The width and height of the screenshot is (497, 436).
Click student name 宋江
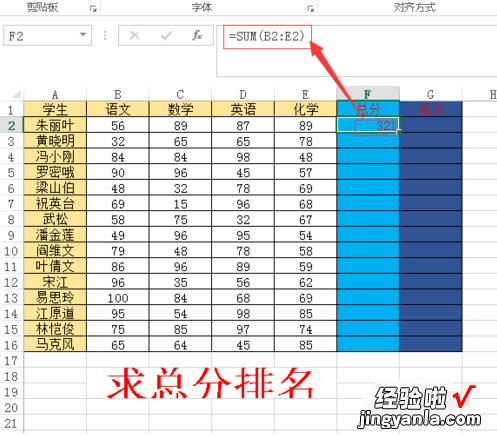point(55,282)
